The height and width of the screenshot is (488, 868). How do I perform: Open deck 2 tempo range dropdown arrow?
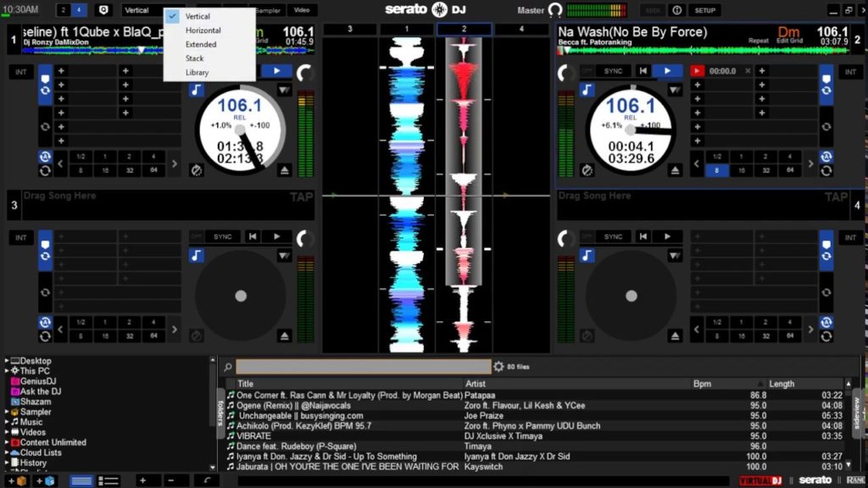pos(674,90)
